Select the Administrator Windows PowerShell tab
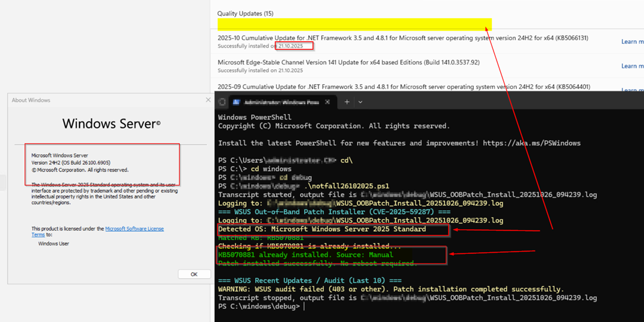This screenshot has height=322, width=644. pos(281,102)
